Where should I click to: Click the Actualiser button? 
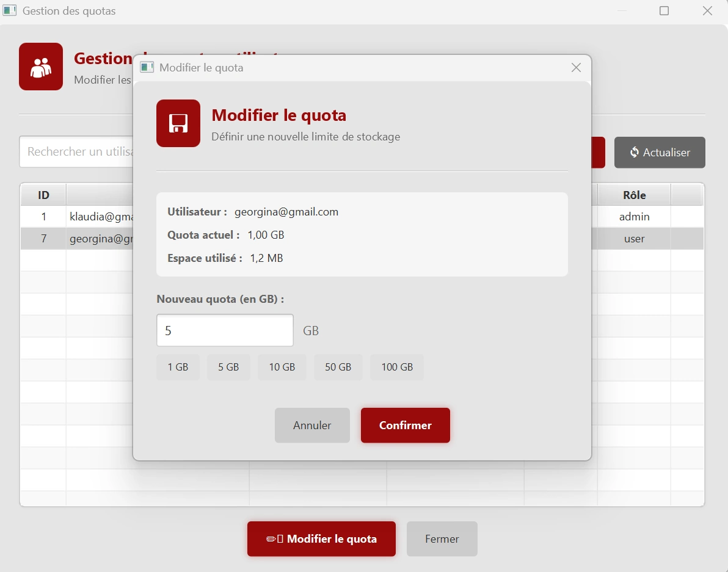(x=660, y=152)
